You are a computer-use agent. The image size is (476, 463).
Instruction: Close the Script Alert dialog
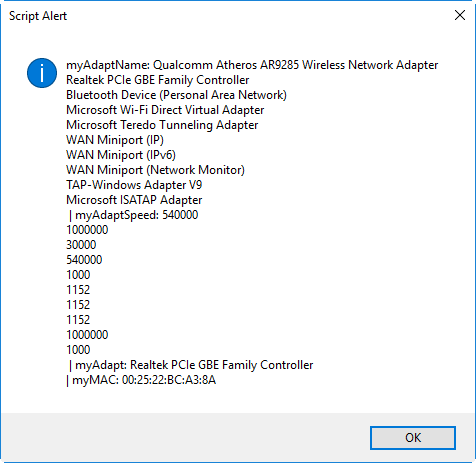pos(460,15)
